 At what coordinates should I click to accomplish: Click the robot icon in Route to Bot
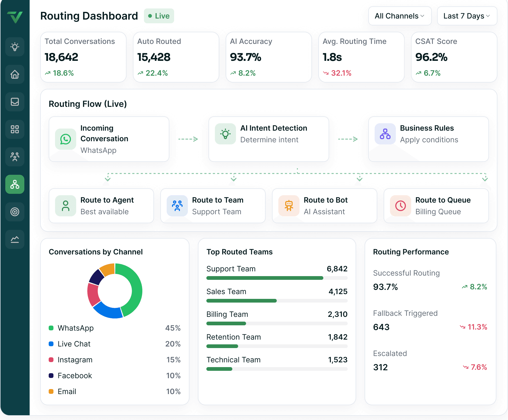tap(289, 206)
